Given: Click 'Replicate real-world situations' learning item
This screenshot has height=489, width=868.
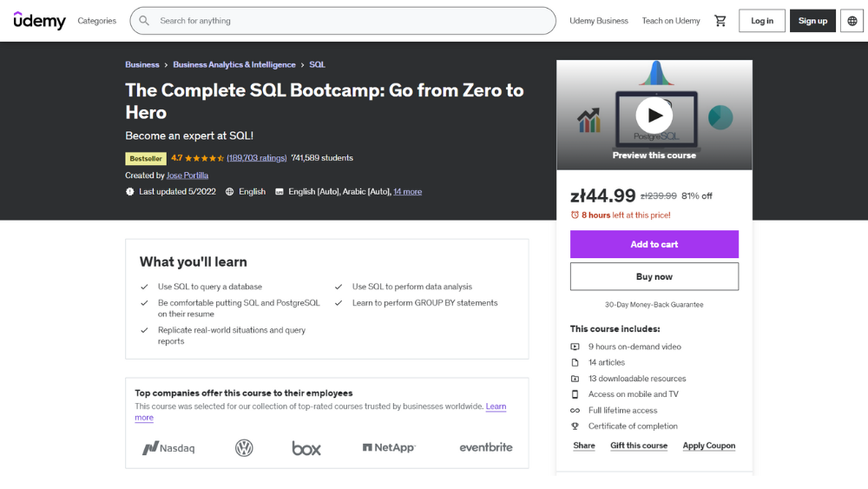Looking at the screenshot, I should click(232, 335).
